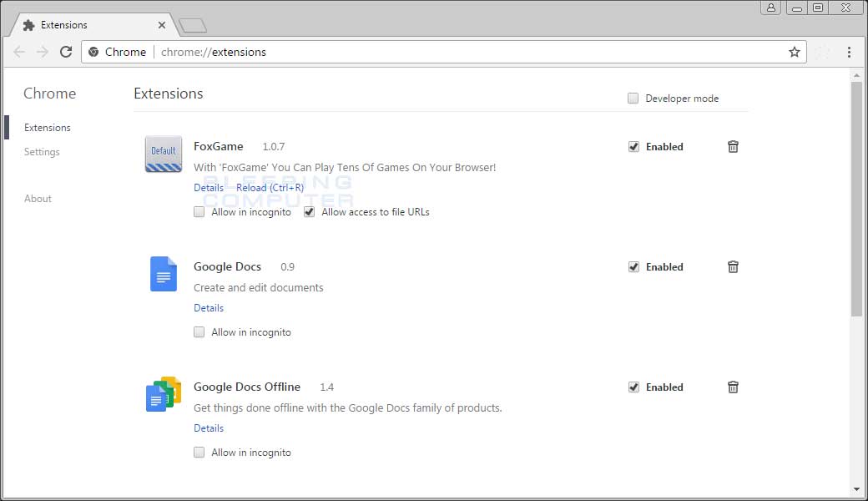The image size is (868, 501).
Task: Click the Google Docs Offline extension icon
Action: (x=163, y=394)
